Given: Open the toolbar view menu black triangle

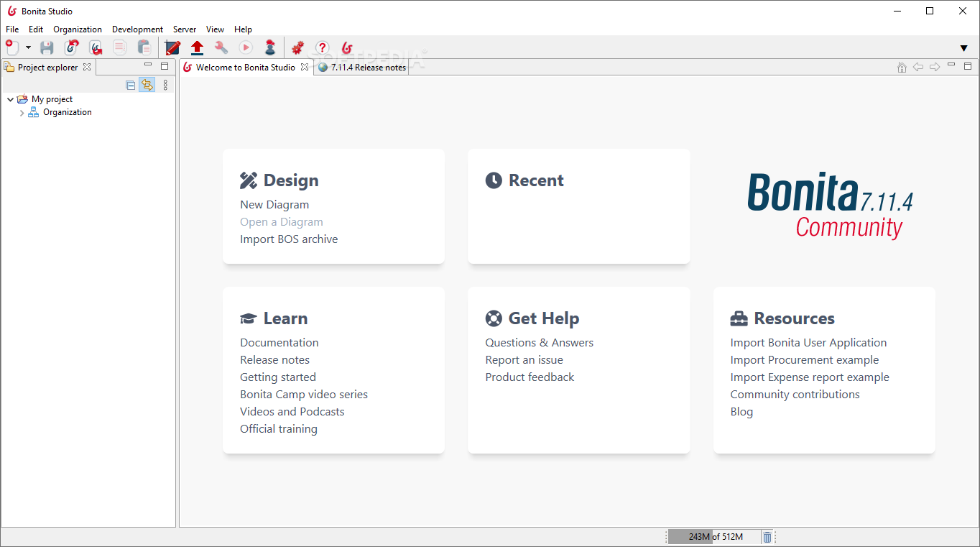Looking at the screenshot, I should point(964,48).
